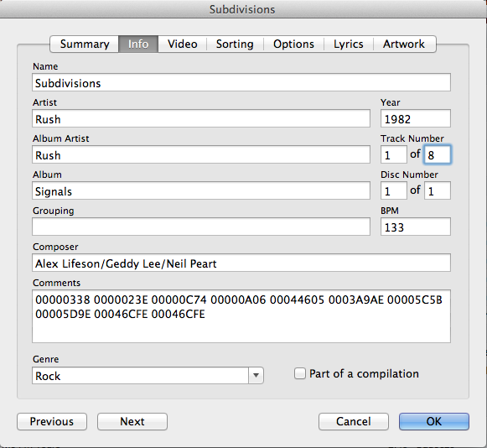Advance to the Next track

point(132,422)
